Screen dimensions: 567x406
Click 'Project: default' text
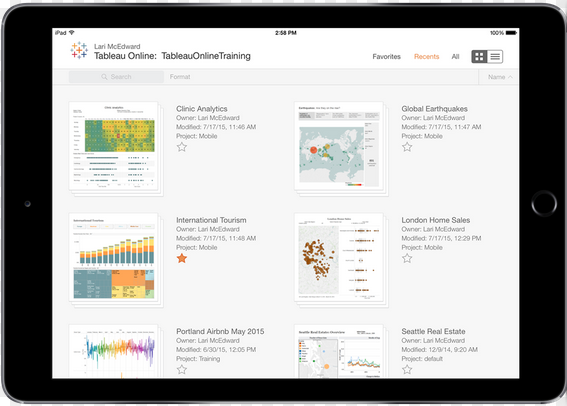coord(422,359)
